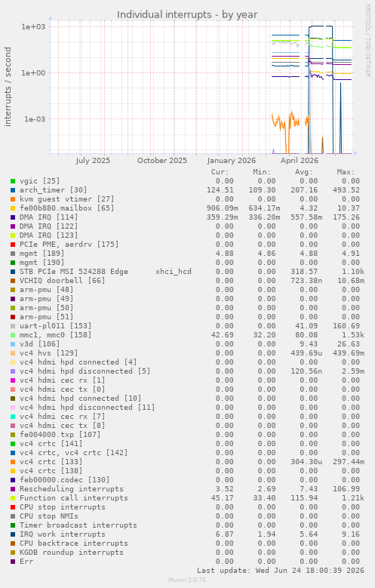Click the arch_timer [30] blue legend swatch
Image resolution: width=375 pixels, height=588 pixels.
click(13, 190)
